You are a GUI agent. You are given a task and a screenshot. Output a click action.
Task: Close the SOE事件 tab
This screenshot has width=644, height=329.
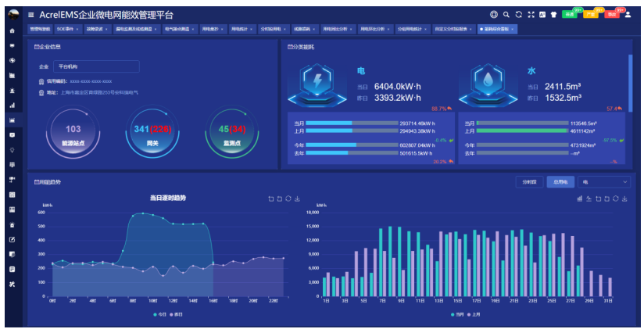tap(77, 29)
